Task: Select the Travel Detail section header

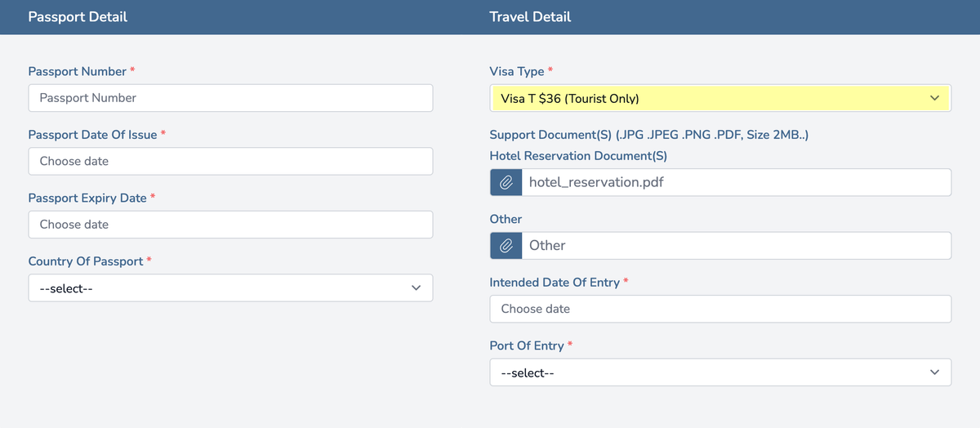Action: click(x=530, y=16)
